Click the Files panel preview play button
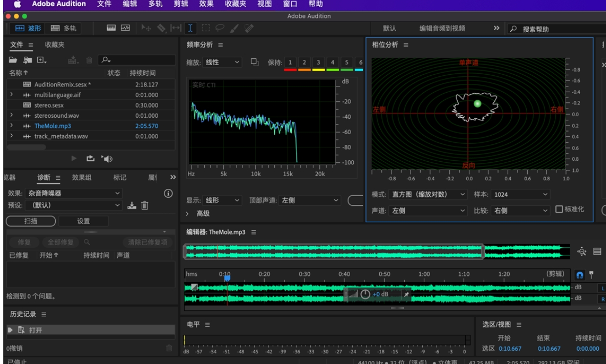 click(74, 158)
